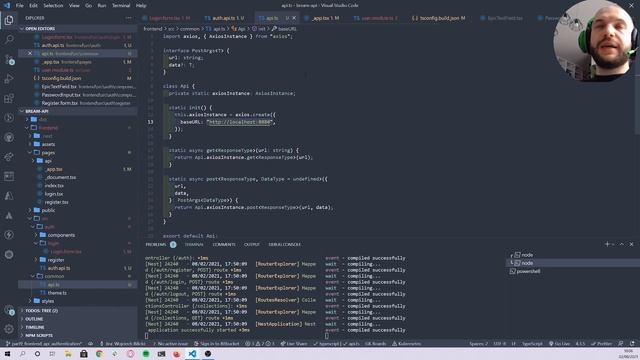Open the Source Control view
This screenshot has width=640, height=360.
pyautogui.click(x=9, y=59)
